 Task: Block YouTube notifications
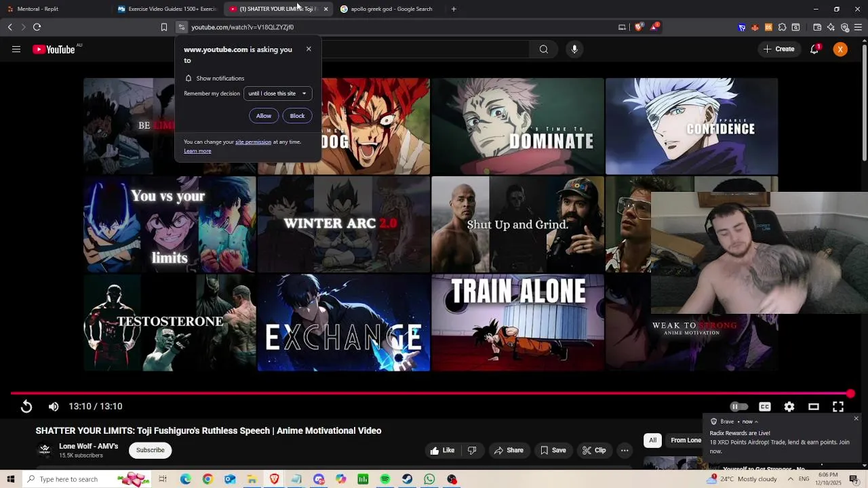coord(297,116)
